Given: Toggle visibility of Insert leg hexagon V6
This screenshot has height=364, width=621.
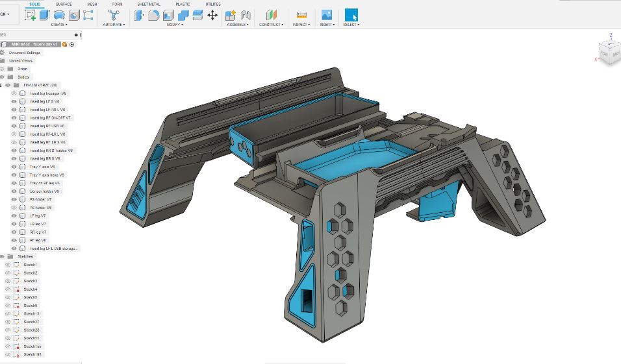Looking at the screenshot, I should tap(14, 93).
